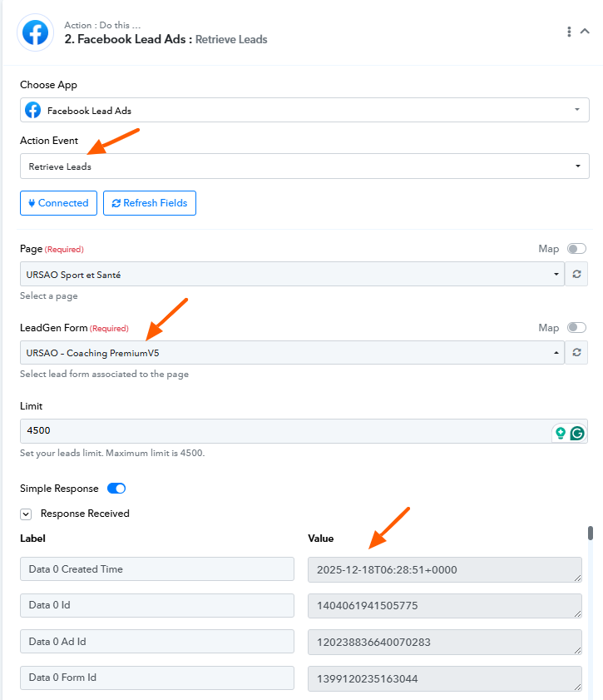Click the green lightbulb icon in Limit field

point(561,433)
